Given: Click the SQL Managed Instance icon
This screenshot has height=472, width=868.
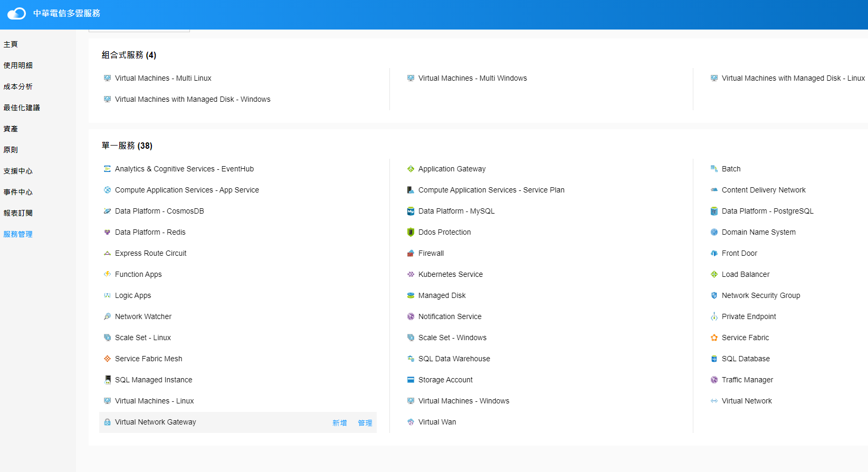Looking at the screenshot, I should click(108, 380).
